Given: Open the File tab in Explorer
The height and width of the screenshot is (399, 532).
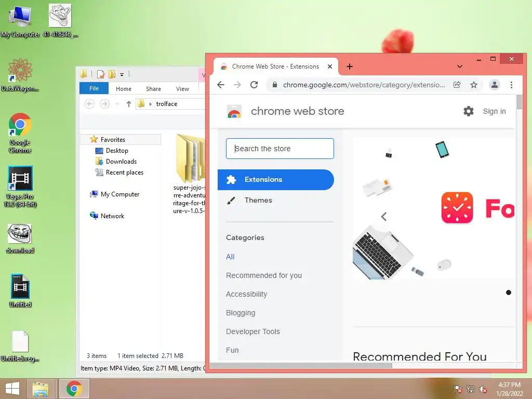Looking at the screenshot, I should [x=94, y=88].
